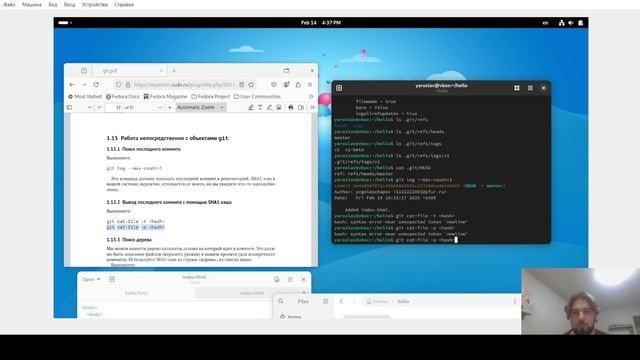This screenshot has height=360, width=640.
Task: Reload the page in Firefox
Action: tap(96, 84)
